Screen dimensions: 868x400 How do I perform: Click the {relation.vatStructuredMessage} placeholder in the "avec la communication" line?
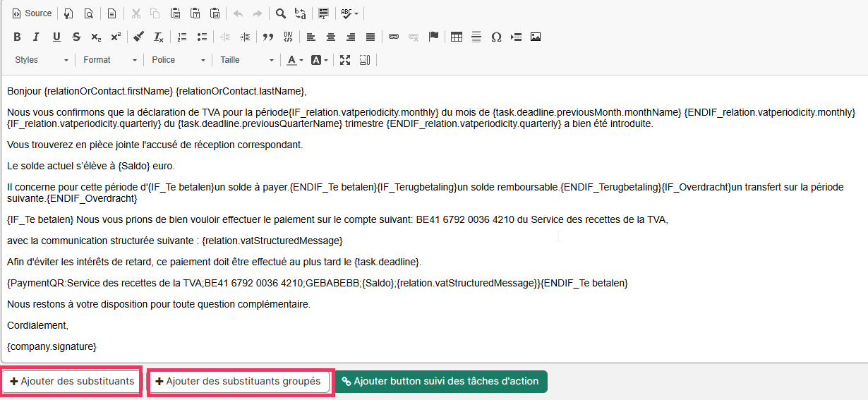(x=272, y=241)
